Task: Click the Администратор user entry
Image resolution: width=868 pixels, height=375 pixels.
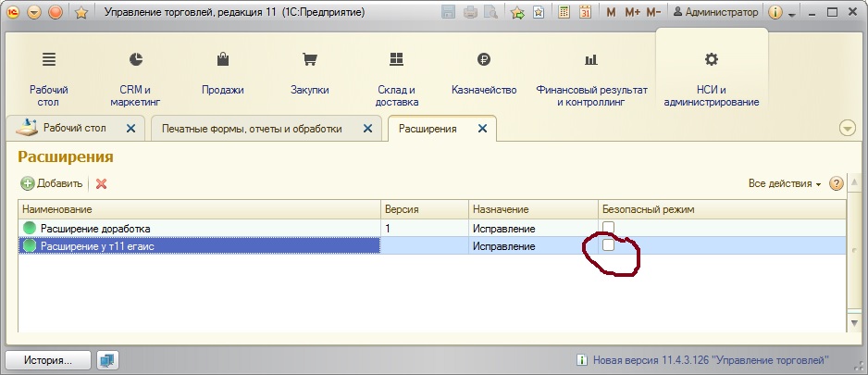Action: [x=717, y=12]
